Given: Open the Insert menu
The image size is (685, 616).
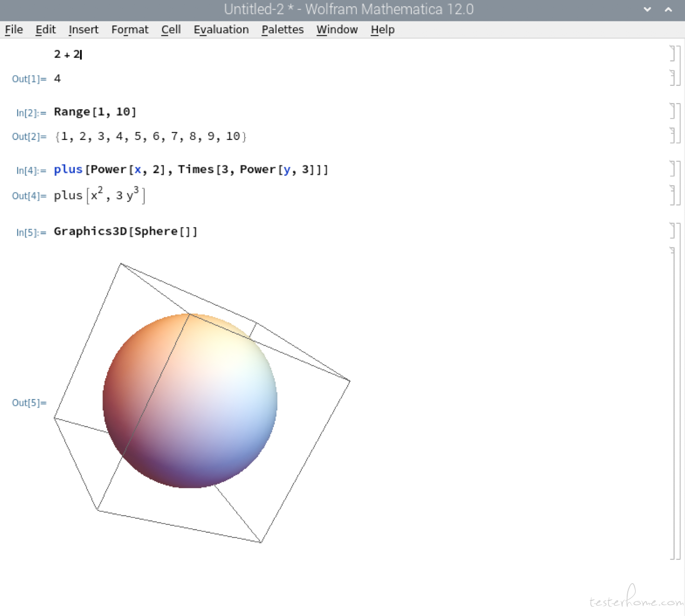Looking at the screenshot, I should pyautogui.click(x=83, y=30).
